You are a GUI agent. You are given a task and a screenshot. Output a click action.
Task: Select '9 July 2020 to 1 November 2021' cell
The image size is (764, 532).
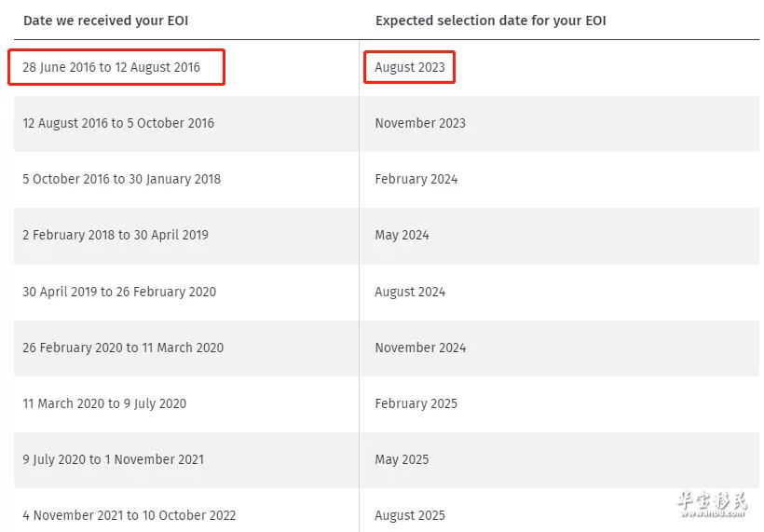113,460
